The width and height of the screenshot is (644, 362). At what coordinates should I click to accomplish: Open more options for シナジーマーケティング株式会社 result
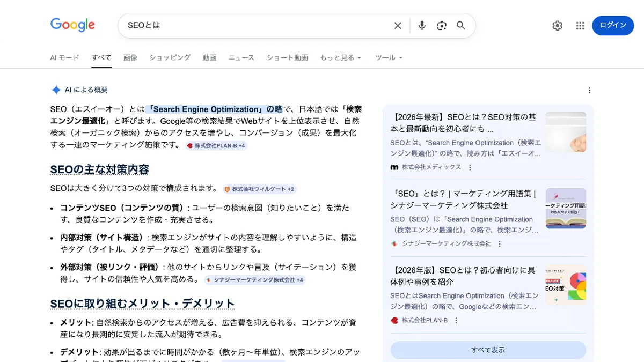(500, 243)
